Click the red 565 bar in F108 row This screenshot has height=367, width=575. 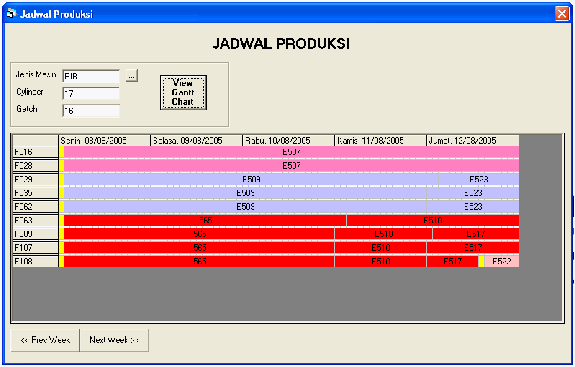coord(199,261)
